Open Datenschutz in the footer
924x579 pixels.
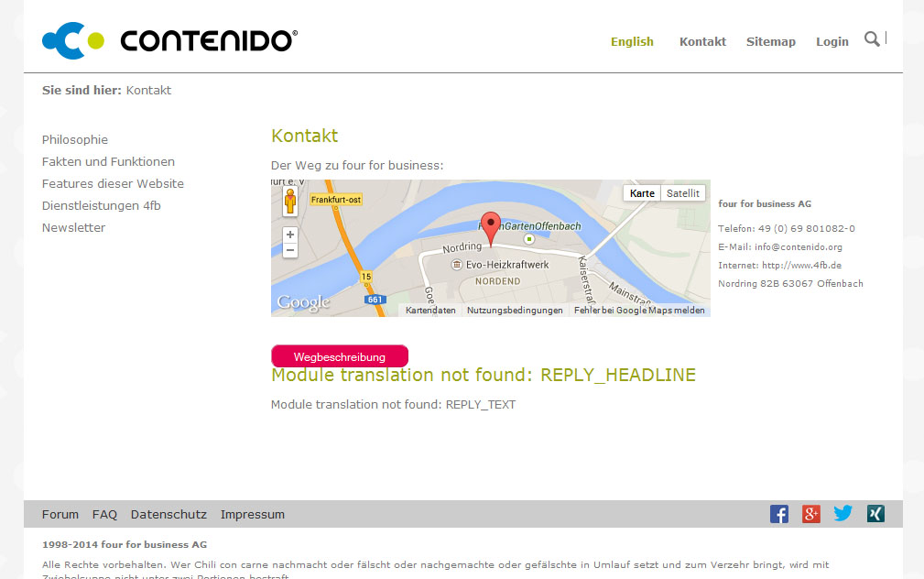[168, 514]
